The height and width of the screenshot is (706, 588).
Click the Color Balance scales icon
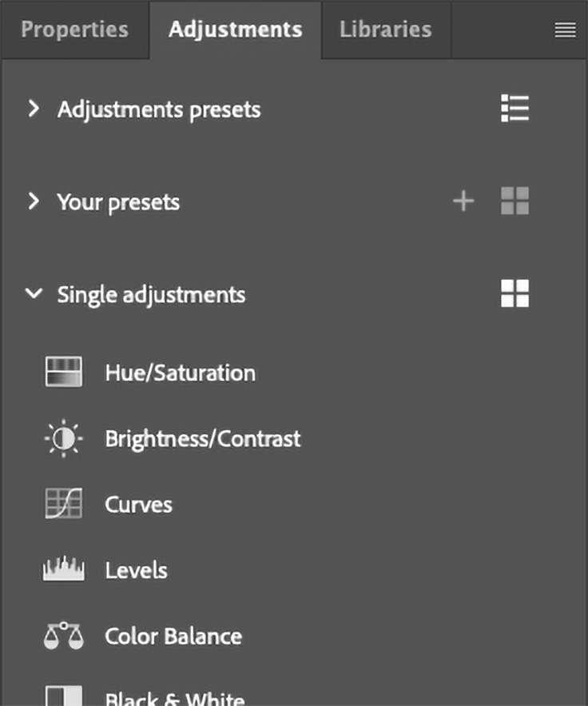click(x=63, y=636)
